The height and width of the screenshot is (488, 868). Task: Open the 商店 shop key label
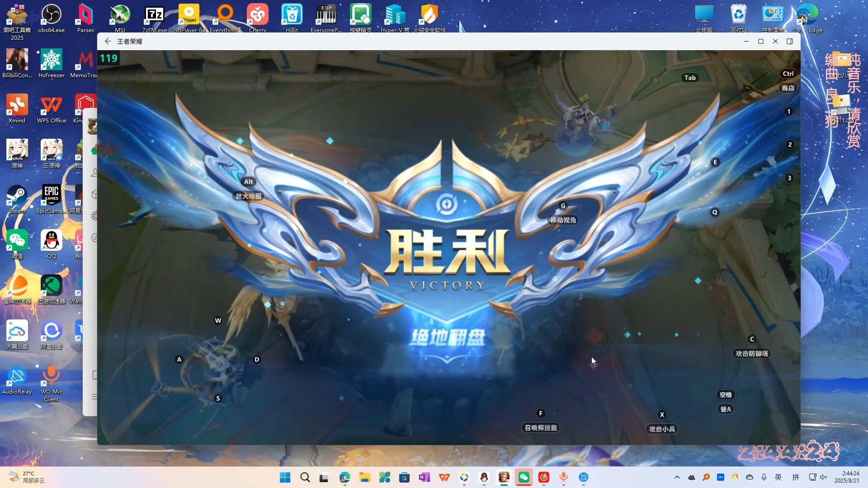click(x=788, y=88)
